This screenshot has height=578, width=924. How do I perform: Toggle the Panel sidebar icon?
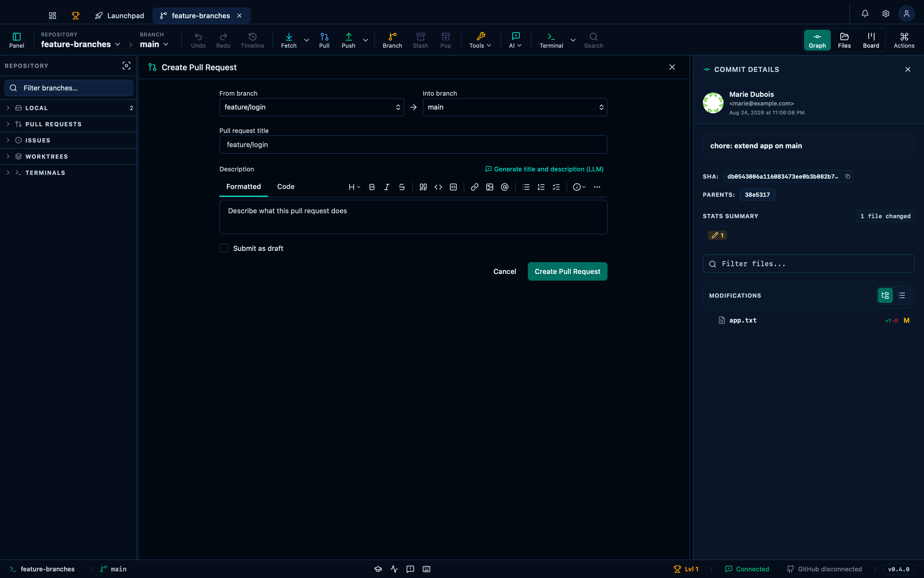coord(16,40)
